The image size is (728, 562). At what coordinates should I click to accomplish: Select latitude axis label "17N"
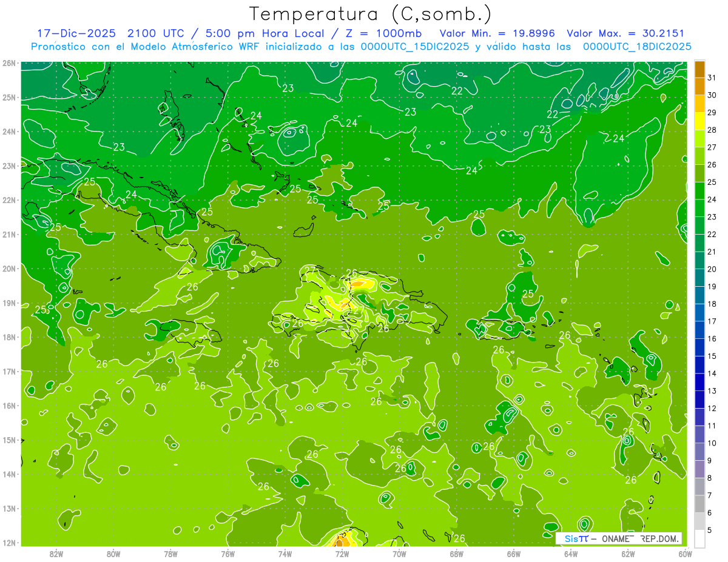(x=9, y=372)
